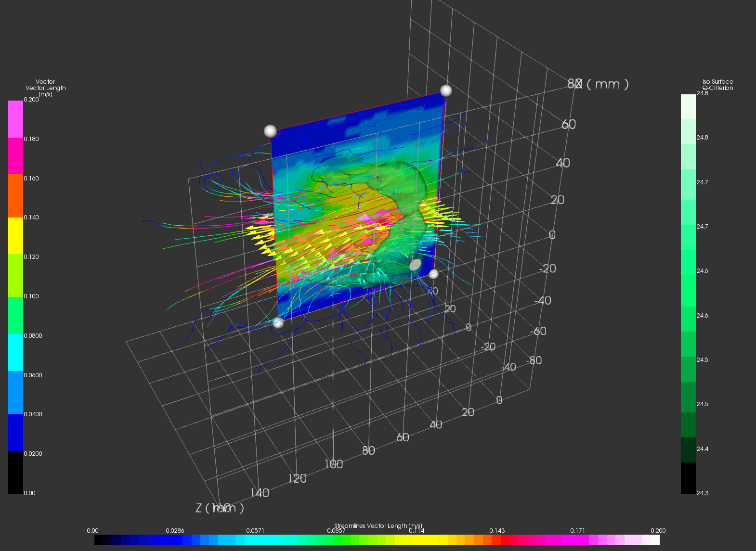The image size is (756, 551).
Task: Click the Z (mm) axis label
Action: point(220,508)
